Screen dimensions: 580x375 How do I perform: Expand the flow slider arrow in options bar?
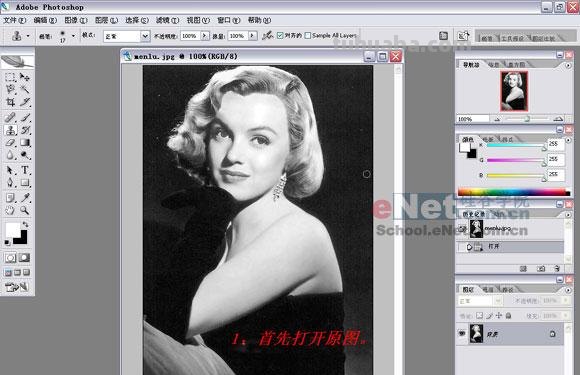point(252,36)
